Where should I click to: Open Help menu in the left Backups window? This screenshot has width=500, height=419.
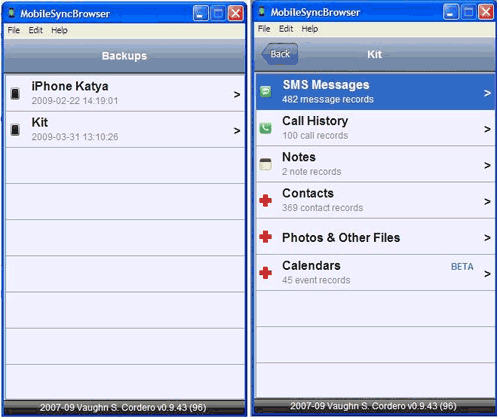[x=60, y=30]
